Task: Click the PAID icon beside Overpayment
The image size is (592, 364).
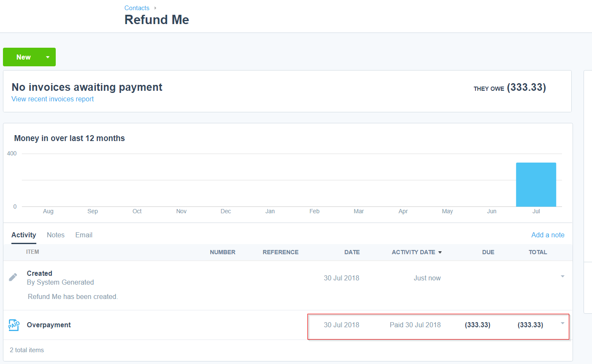Action: pos(14,325)
